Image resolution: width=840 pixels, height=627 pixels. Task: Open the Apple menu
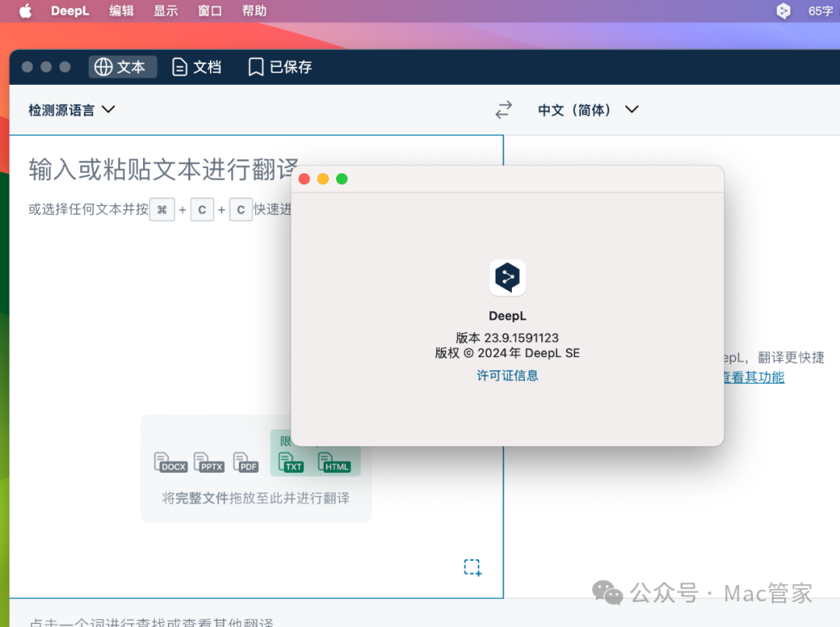(x=25, y=11)
